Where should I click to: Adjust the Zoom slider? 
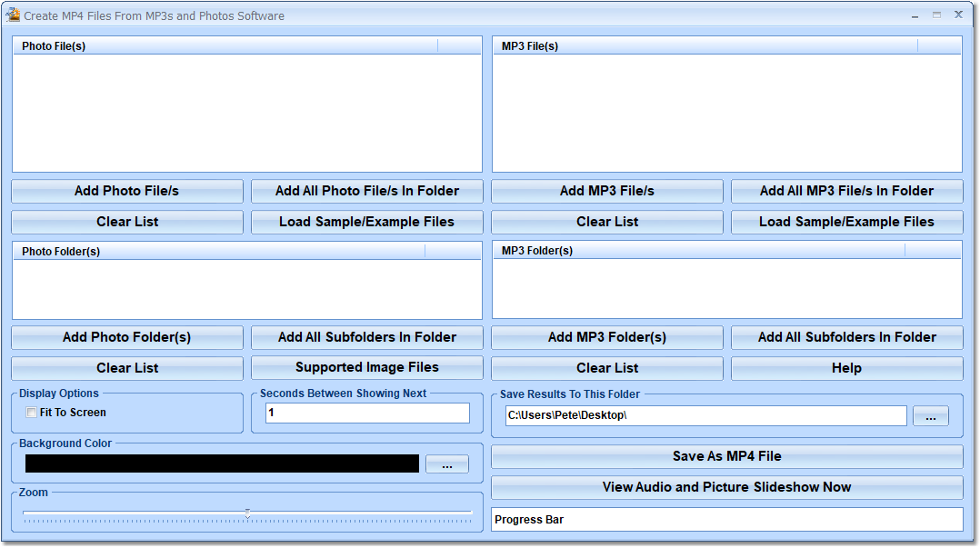point(246,513)
